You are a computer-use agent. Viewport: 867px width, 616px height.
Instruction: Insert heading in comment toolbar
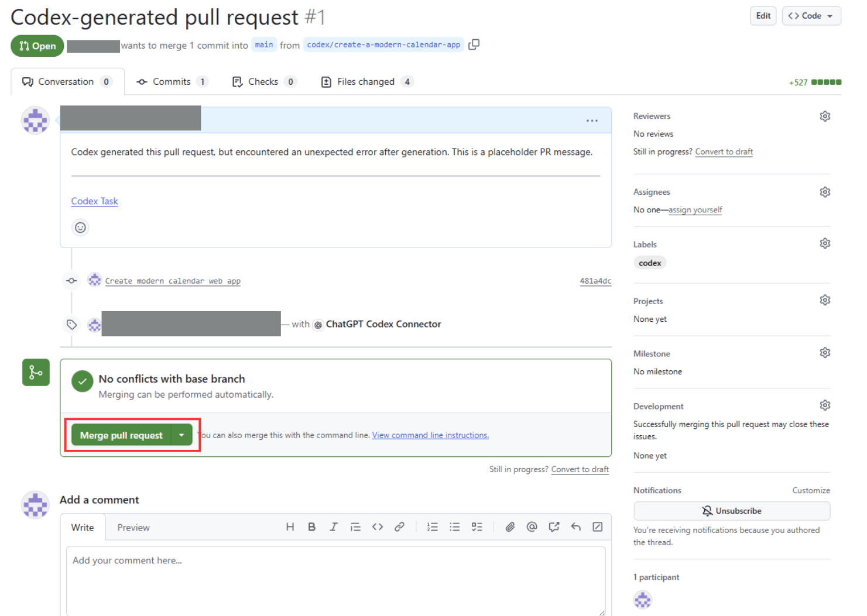tap(290, 527)
